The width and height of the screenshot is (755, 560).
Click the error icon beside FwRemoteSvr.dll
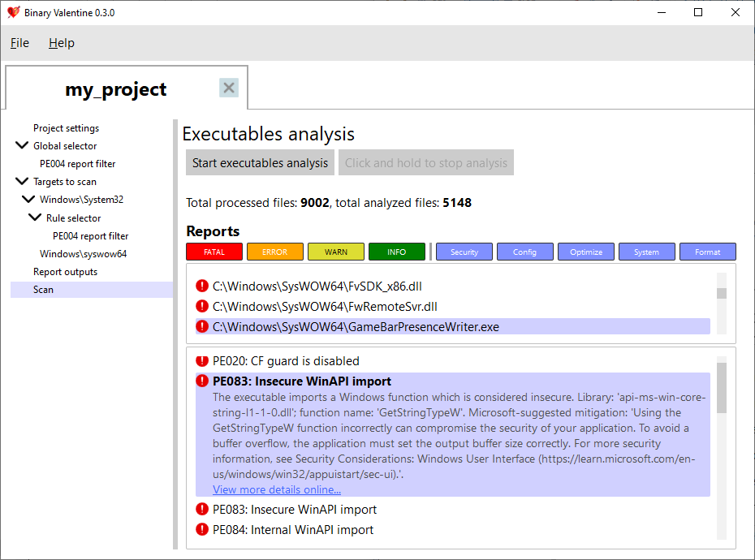(202, 306)
